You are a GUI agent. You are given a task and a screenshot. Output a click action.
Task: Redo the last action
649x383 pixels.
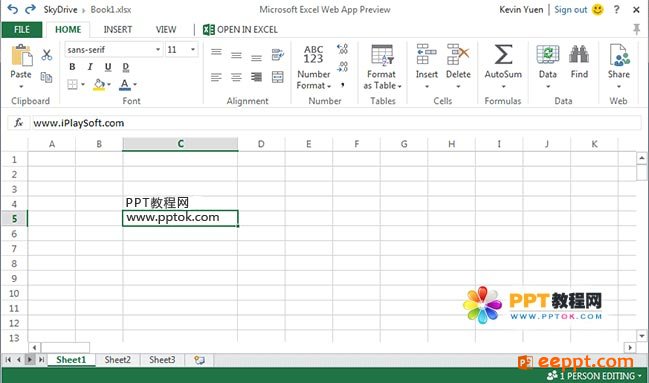[x=30, y=9]
